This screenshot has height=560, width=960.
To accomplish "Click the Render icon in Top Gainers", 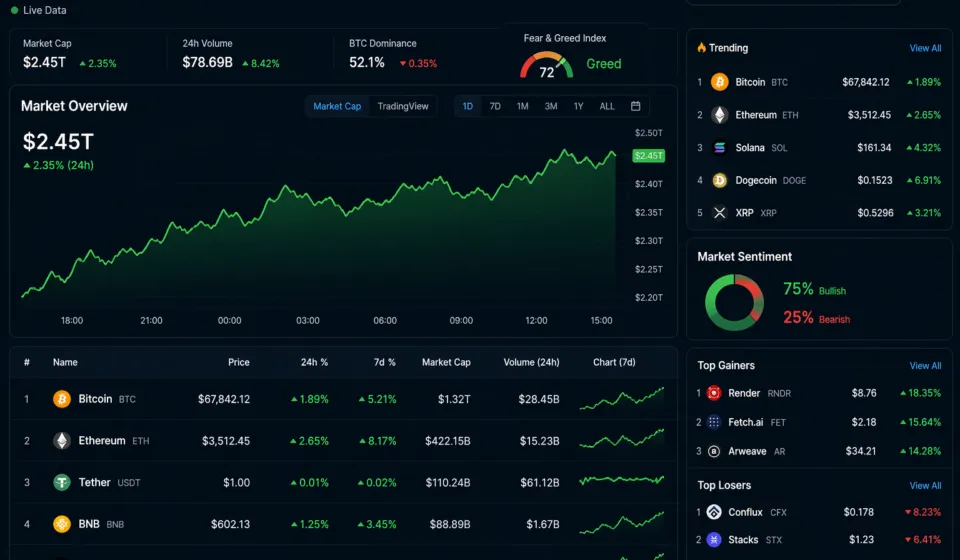I will (714, 393).
